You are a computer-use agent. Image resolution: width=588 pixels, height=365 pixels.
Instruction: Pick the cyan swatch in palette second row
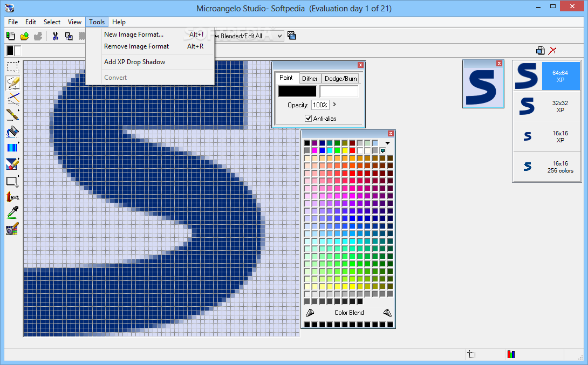pos(330,150)
